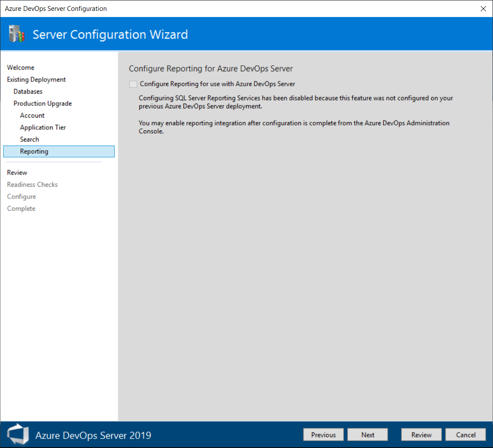Select the Production Upgrade step

[x=43, y=104]
